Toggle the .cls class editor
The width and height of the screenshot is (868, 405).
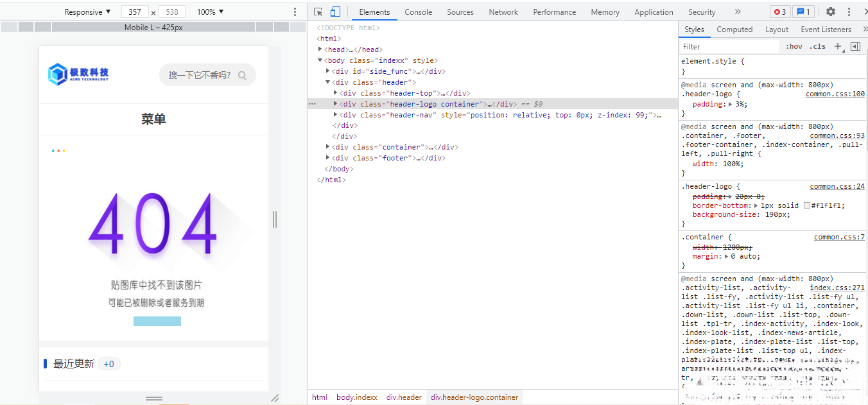[x=817, y=46]
